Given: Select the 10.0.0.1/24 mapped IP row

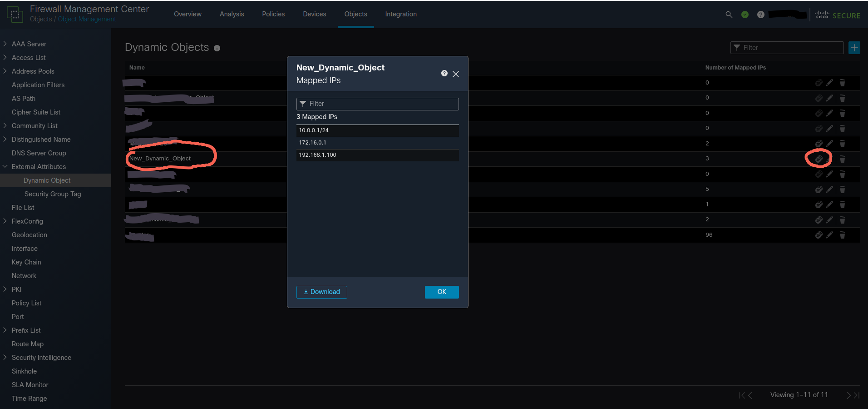Looking at the screenshot, I should pos(377,130).
